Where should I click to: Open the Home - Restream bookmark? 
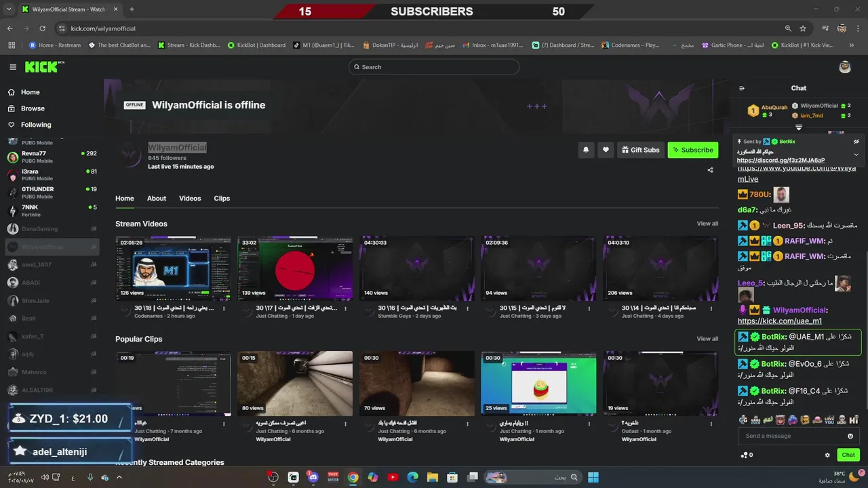pyautogui.click(x=55, y=45)
